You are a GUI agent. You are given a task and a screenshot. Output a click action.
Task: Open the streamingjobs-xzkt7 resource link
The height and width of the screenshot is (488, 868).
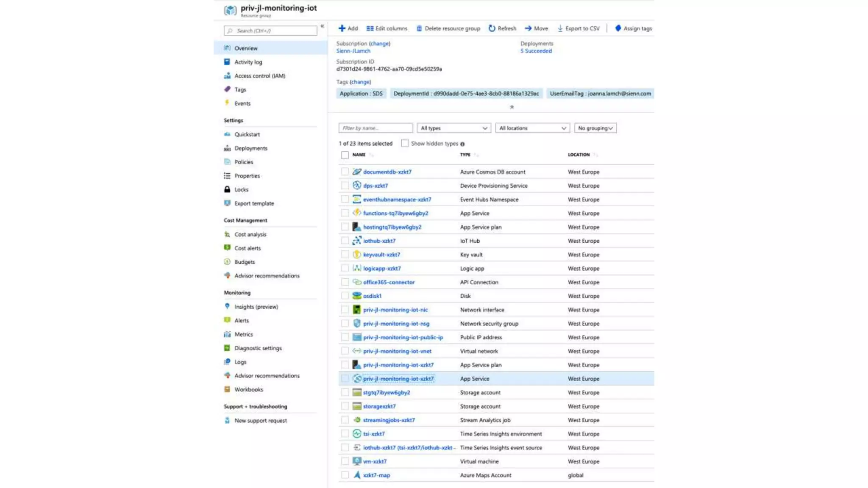tap(389, 420)
